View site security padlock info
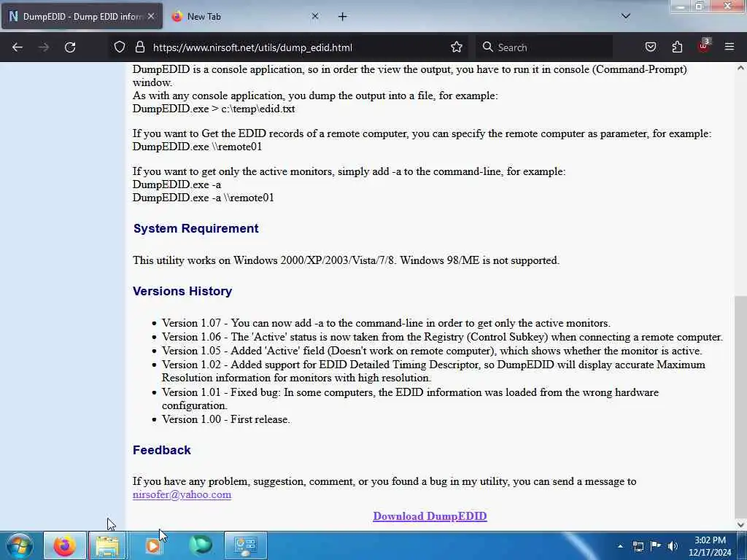The width and height of the screenshot is (747, 560). 139,47
